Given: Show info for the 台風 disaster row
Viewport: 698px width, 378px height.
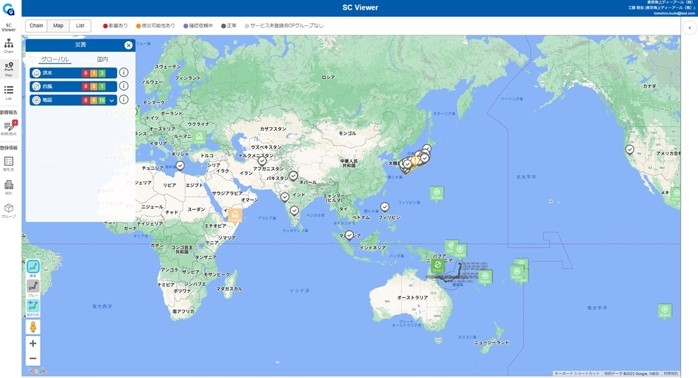Looking at the screenshot, I should click(x=124, y=86).
